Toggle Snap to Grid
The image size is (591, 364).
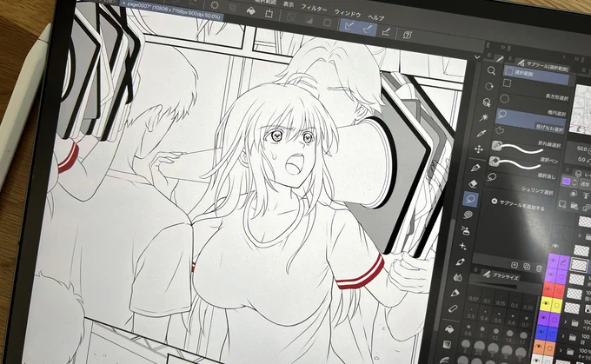pyautogui.click(x=386, y=31)
